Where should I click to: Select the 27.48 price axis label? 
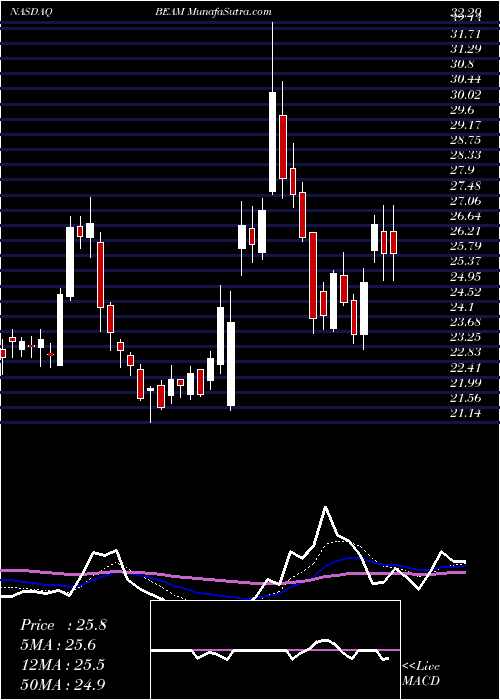point(466,185)
